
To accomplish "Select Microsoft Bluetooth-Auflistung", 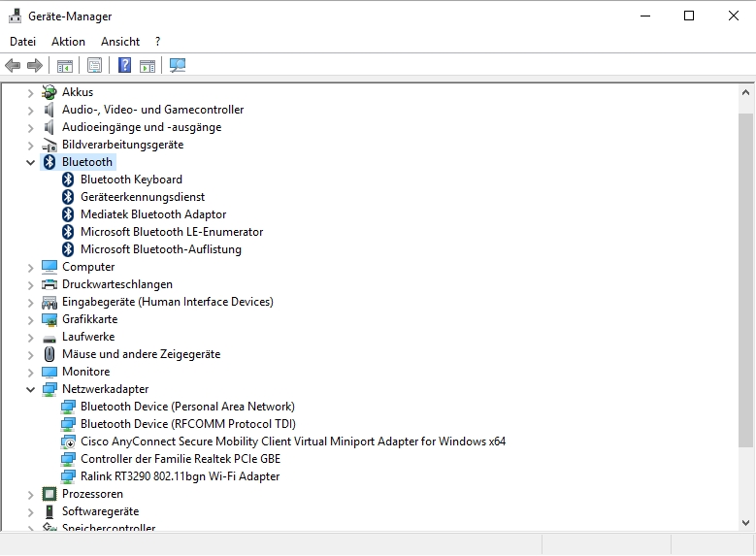I will pos(161,249).
